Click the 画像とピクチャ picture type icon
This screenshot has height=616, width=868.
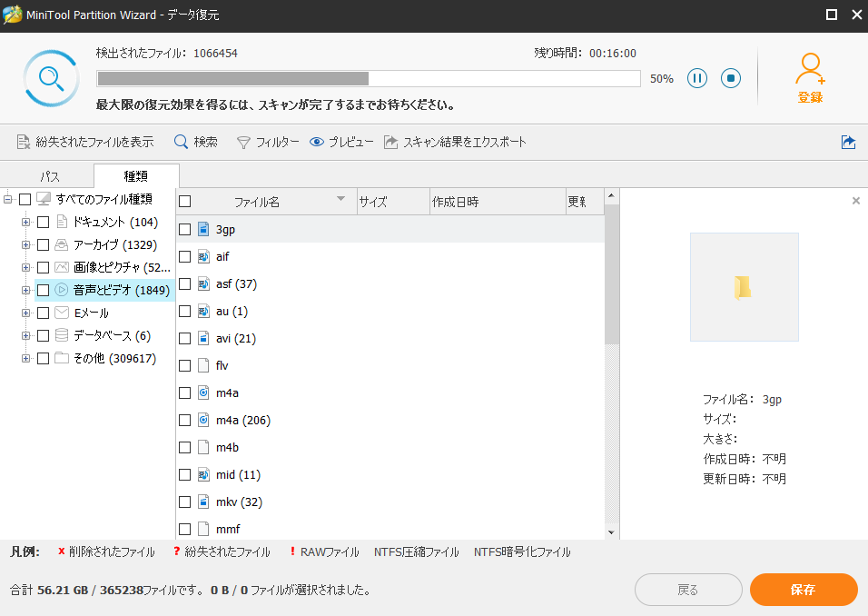[62, 267]
